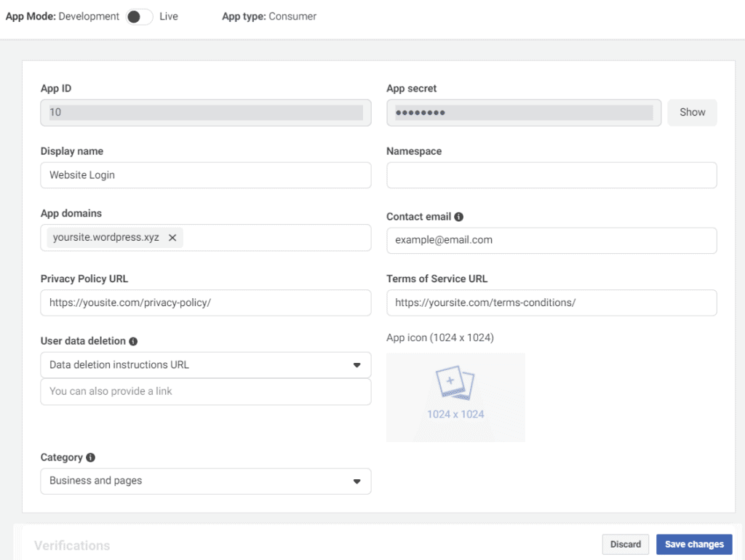The height and width of the screenshot is (560, 745).
Task: Click the App ID field
Action: pos(205,113)
